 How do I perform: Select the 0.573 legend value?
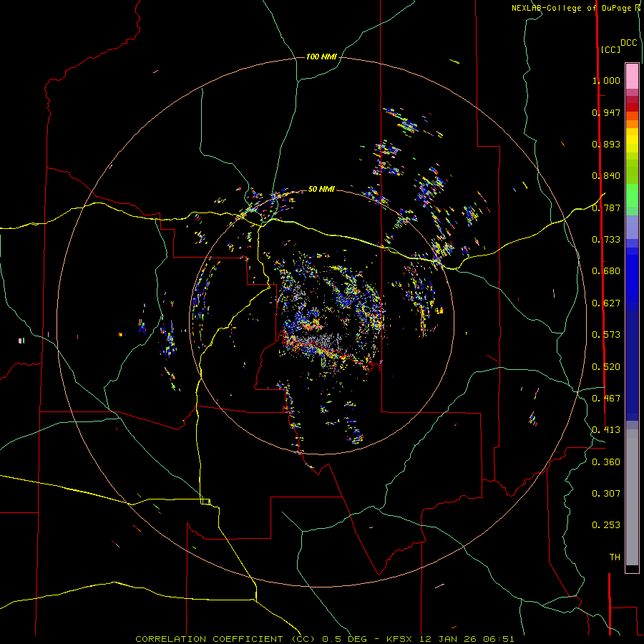pyautogui.click(x=606, y=335)
